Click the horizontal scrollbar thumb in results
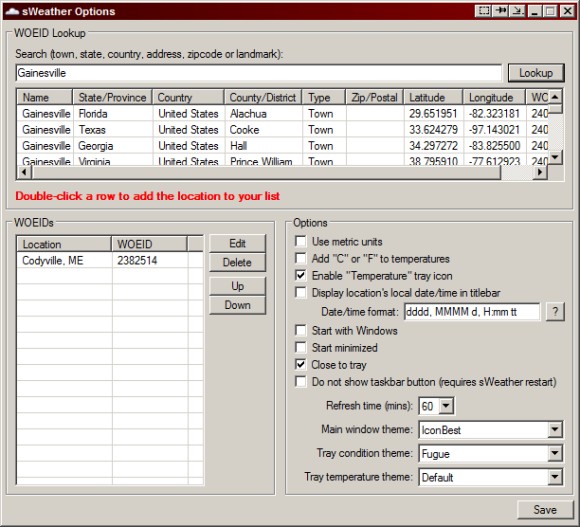580x527 pixels. [266, 172]
